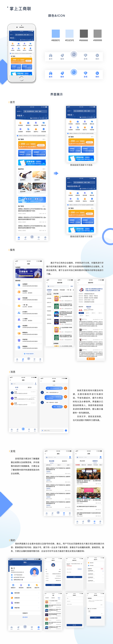Pick the #999999 gray swatch
The height and width of the screenshot is (644, 113).
pos(98,33)
